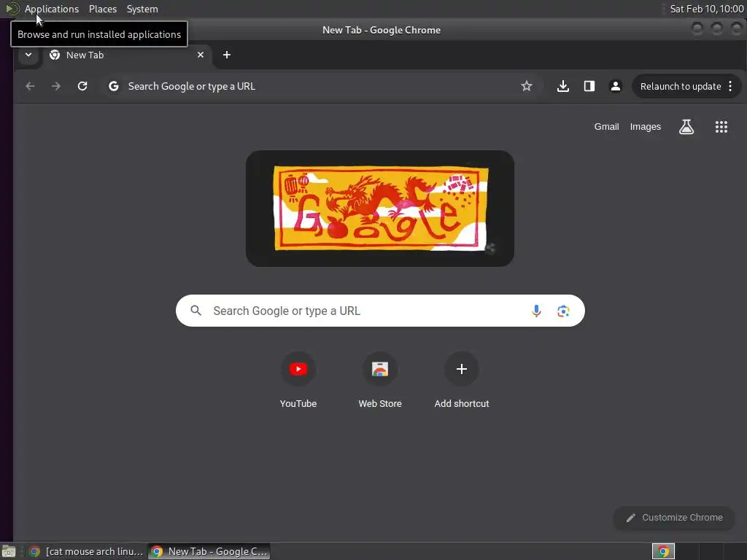The image size is (747, 560).
Task: Bookmark this tab with the star icon
Action: (x=527, y=86)
